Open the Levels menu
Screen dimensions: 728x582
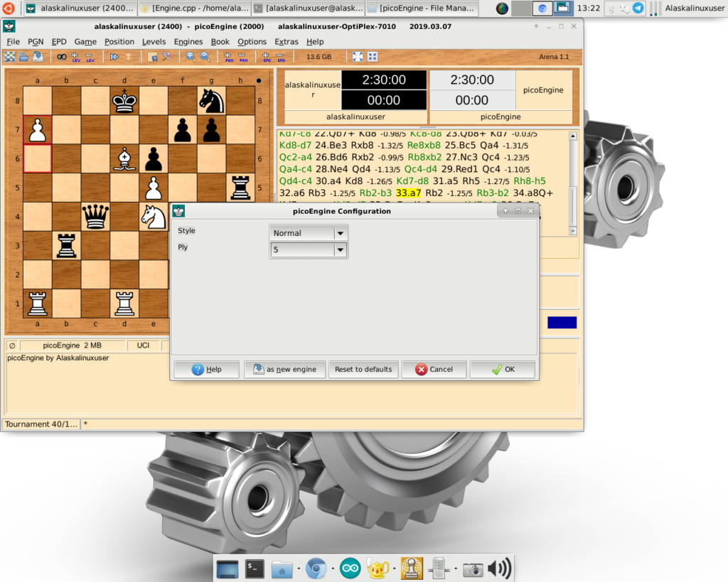154,42
